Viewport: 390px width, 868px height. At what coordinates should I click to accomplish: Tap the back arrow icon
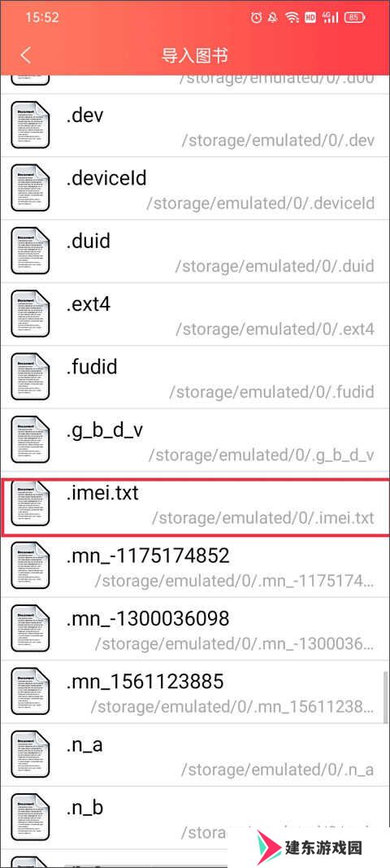pos(25,55)
